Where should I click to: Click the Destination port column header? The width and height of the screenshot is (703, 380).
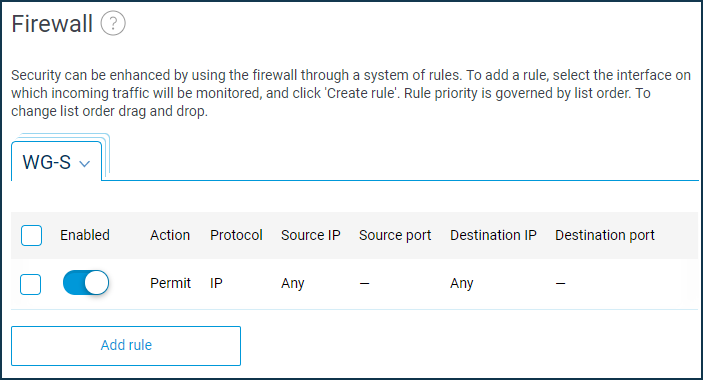pyautogui.click(x=605, y=235)
